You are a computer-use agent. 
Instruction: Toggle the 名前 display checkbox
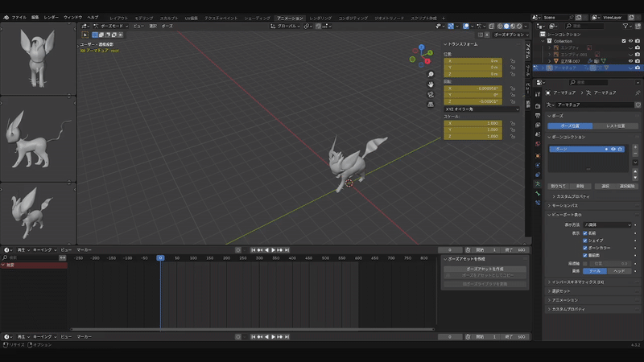tap(585, 232)
